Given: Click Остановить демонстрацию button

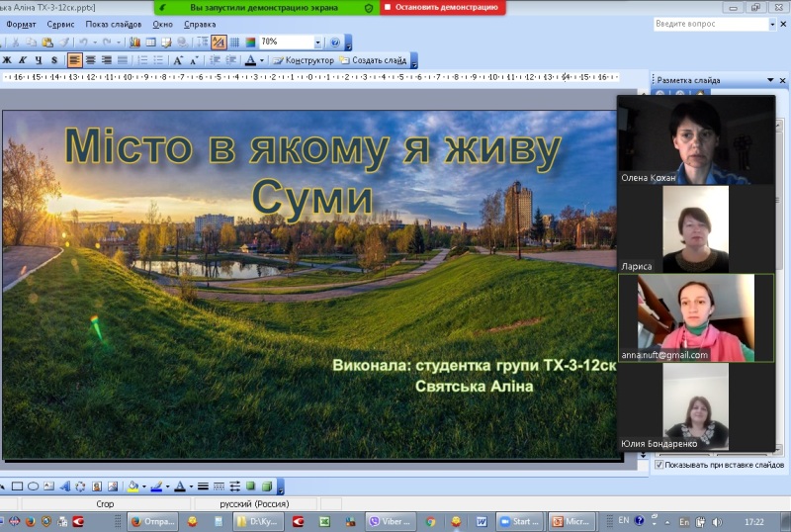Looking at the screenshot, I should click(x=442, y=7).
